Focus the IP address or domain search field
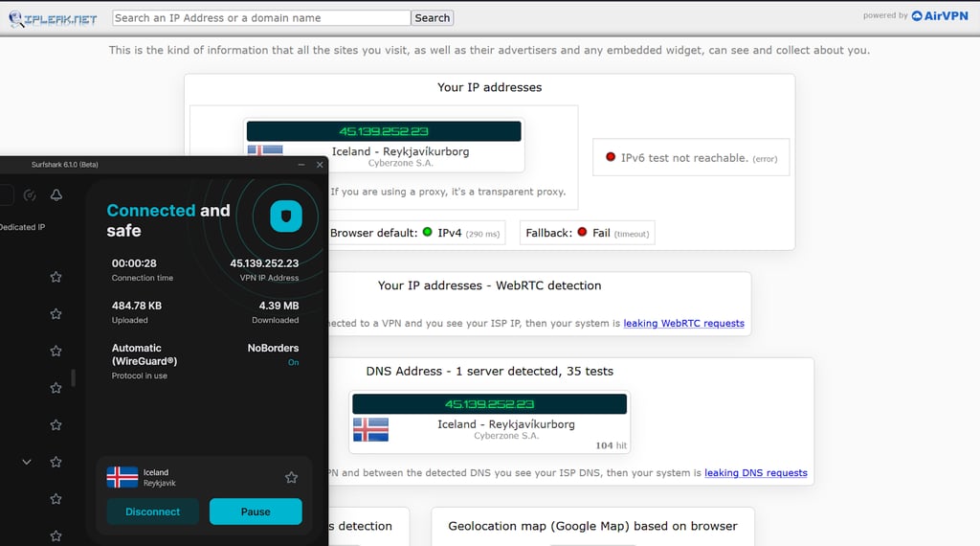 pos(261,18)
